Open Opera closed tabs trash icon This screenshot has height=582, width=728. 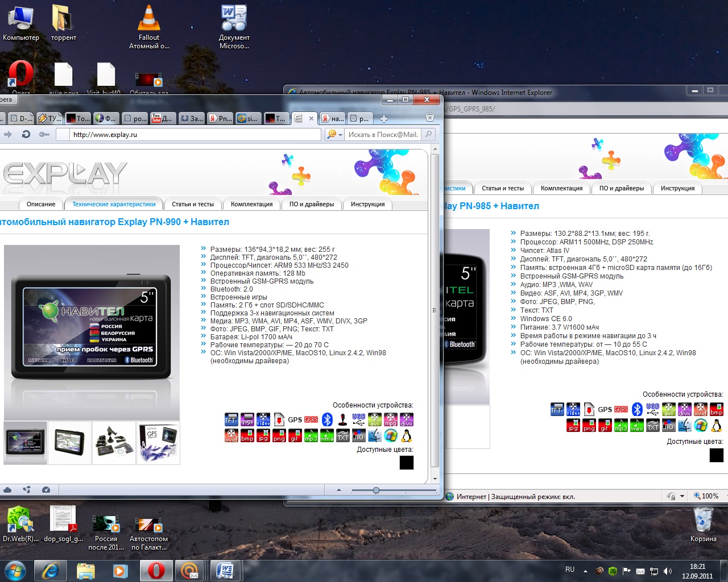[430, 118]
